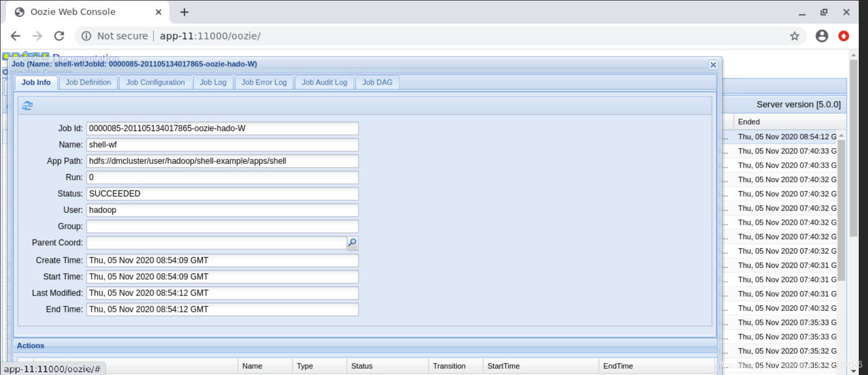Click the Parent Coord input field
868x375 pixels.
(x=217, y=243)
